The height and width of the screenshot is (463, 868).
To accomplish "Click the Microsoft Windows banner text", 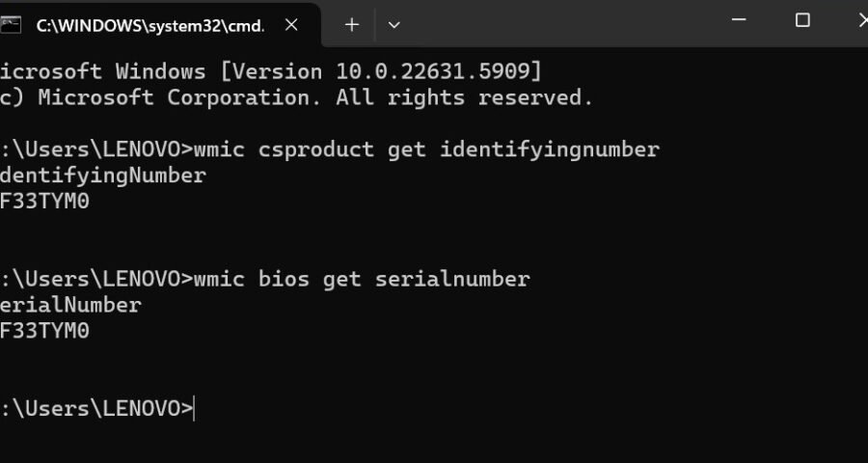I will 102,71.
